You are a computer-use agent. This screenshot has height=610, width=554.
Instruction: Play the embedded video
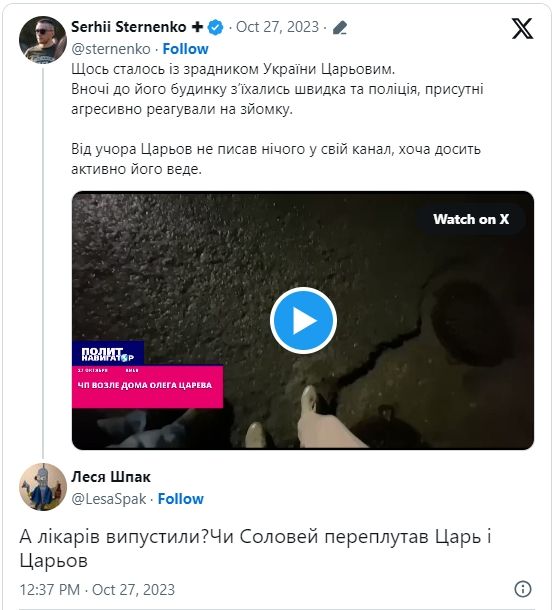303,321
